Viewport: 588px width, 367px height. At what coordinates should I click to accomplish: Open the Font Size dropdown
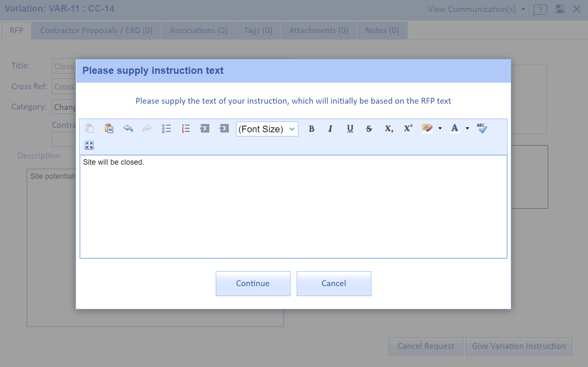point(267,129)
